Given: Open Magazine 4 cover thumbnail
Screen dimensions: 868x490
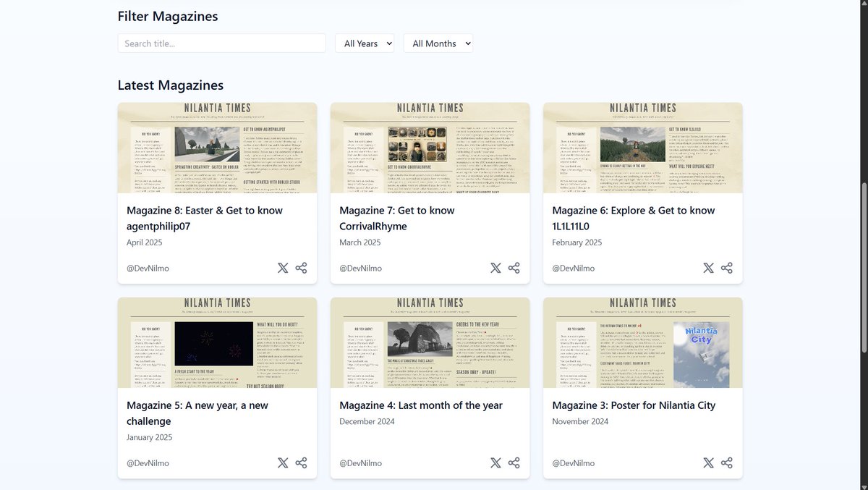Looking at the screenshot, I should (430, 342).
